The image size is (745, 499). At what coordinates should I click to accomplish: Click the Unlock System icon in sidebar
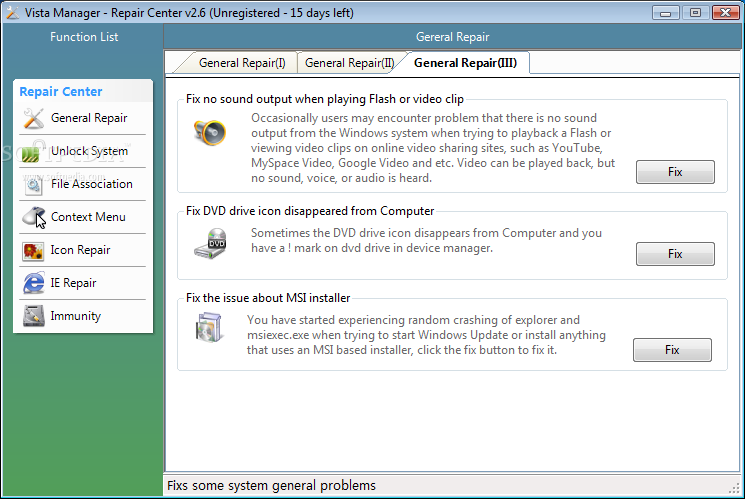click(33, 151)
